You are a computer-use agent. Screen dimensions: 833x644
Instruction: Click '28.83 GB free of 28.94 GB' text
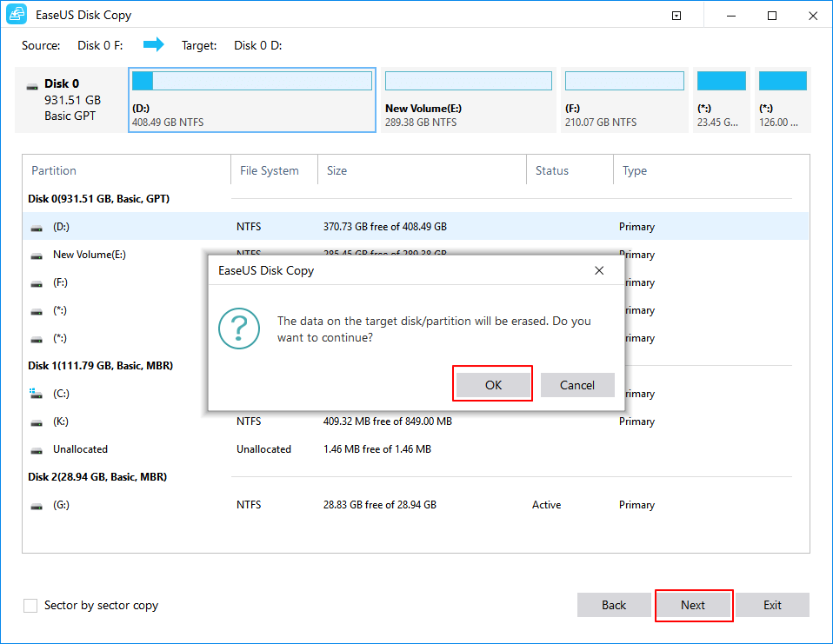tap(379, 505)
